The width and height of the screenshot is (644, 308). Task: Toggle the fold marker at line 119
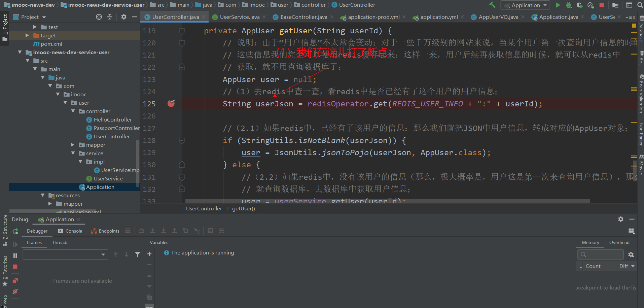182,31
